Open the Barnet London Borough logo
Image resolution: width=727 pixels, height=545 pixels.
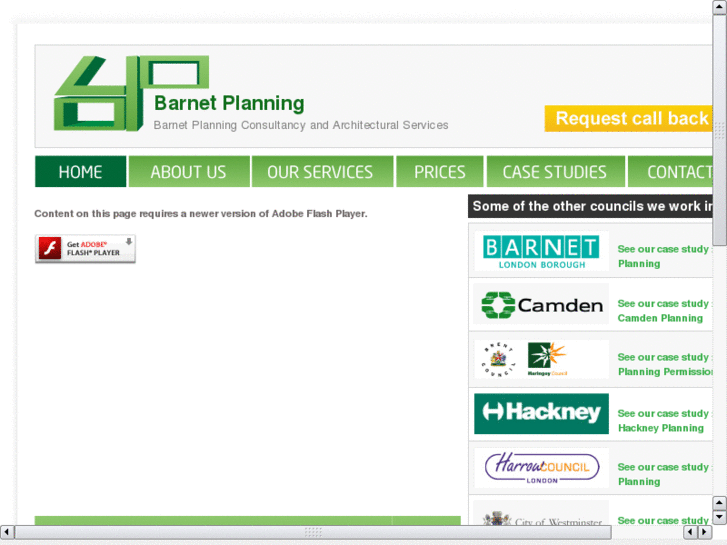541,251
